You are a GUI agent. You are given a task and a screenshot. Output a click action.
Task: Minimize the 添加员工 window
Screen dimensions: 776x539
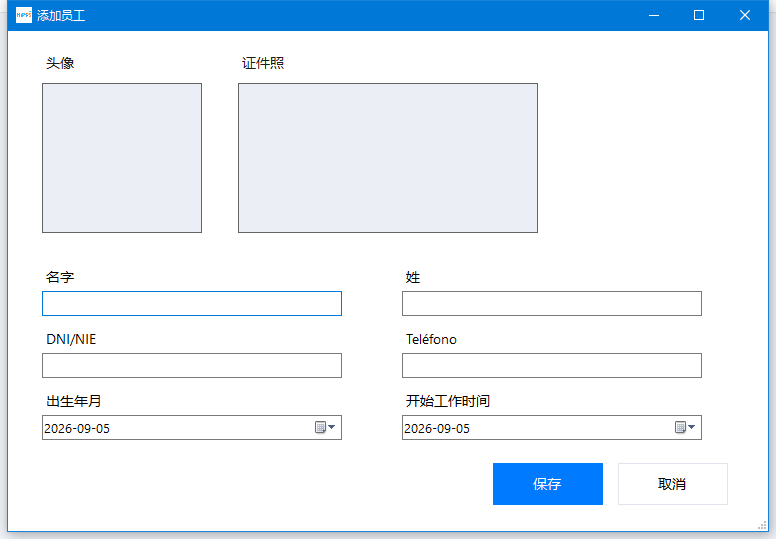[654, 15]
